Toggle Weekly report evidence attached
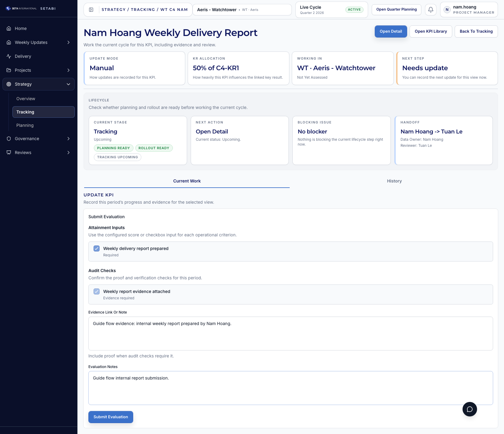504x434 pixels. (x=97, y=291)
